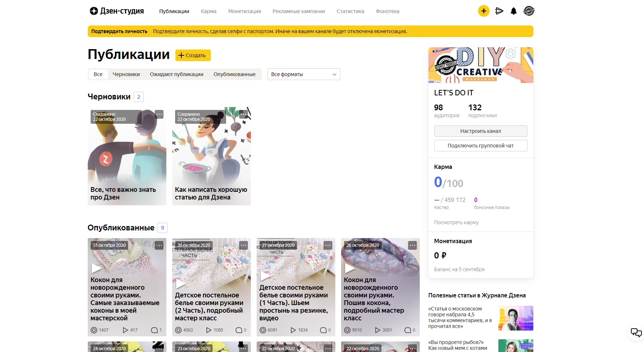Open three-dot menu on 31 октября 2020 card
The width and height of the screenshot is (644, 352).
pos(159,245)
